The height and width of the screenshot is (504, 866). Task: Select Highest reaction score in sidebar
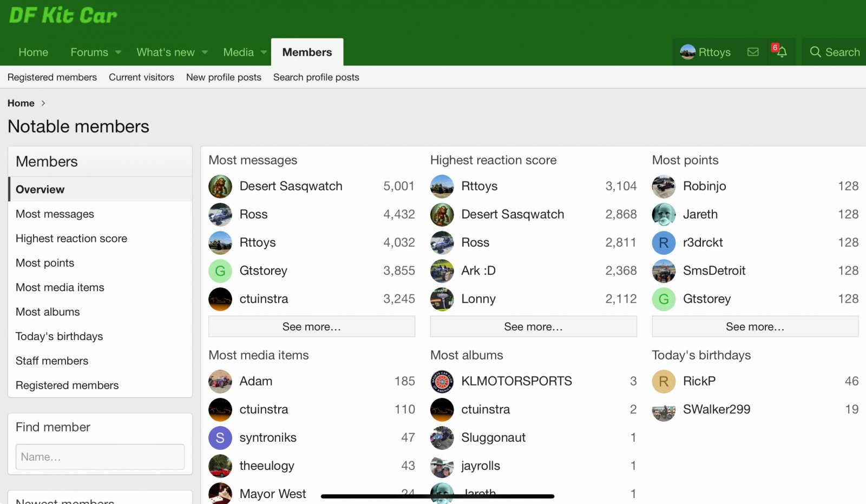coord(100,238)
